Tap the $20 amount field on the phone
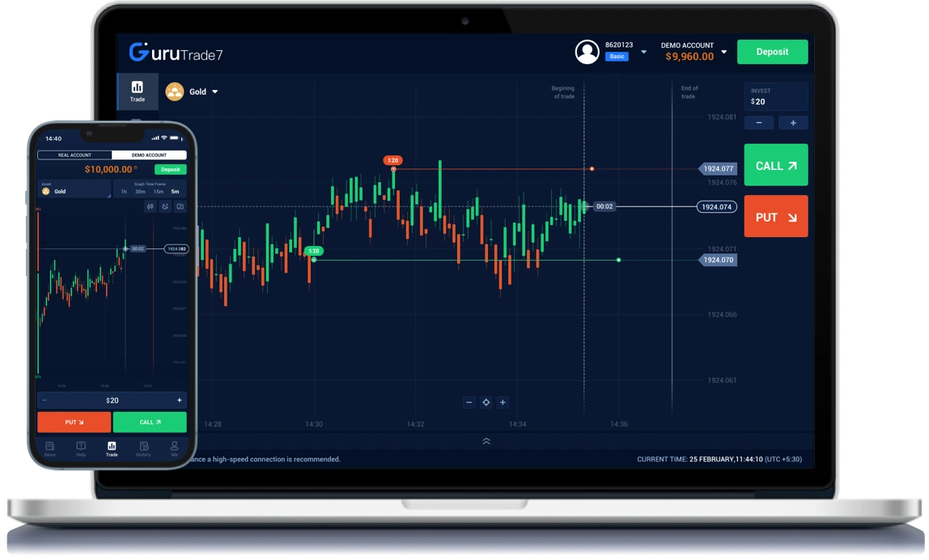929x560 pixels. pos(112,400)
